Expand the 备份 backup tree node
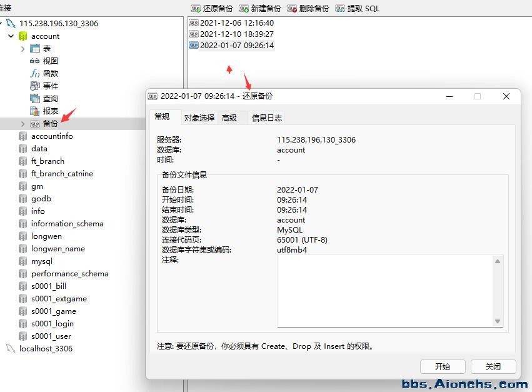The image size is (532, 392). click(x=23, y=124)
